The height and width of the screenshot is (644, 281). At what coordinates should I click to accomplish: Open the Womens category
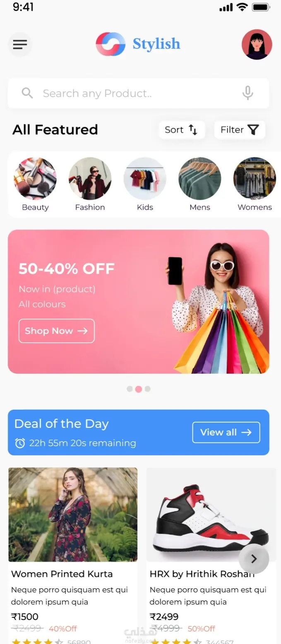[x=255, y=185]
